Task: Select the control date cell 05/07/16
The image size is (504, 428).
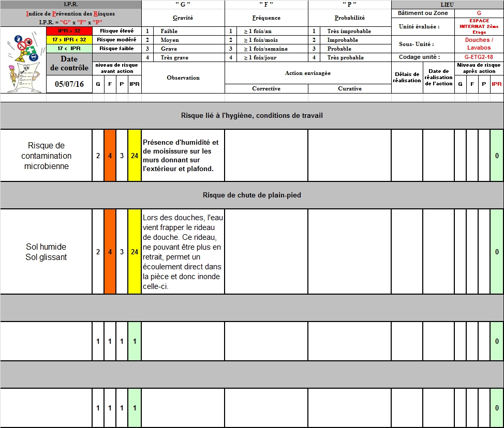Action: [x=69, y=84]
